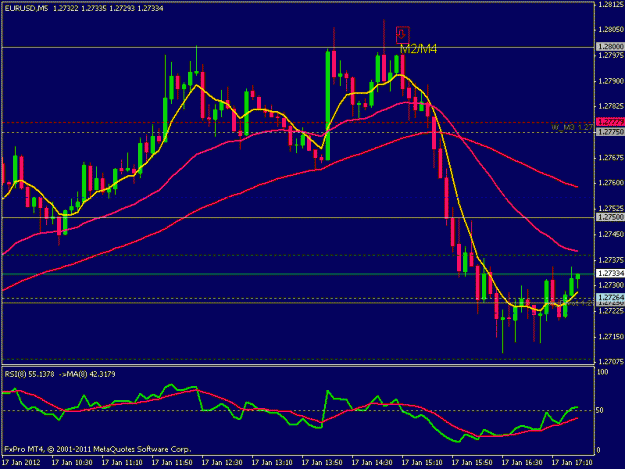The height and width of the screenshot is (469, 625).
Task: Click the 1.28000 highlighted price level tag
Action: [610, 47]
